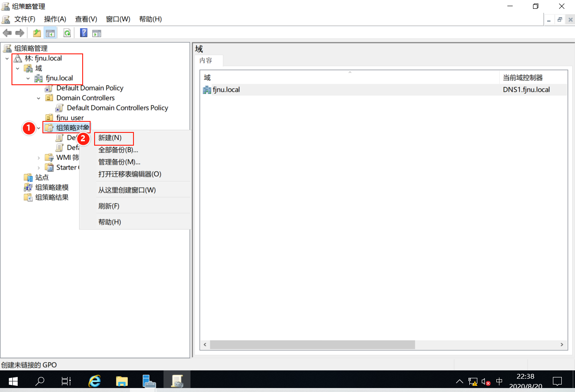Open the 文件(F) menu
The width and height of the screenshot is (575, 392).
[25, 19]
